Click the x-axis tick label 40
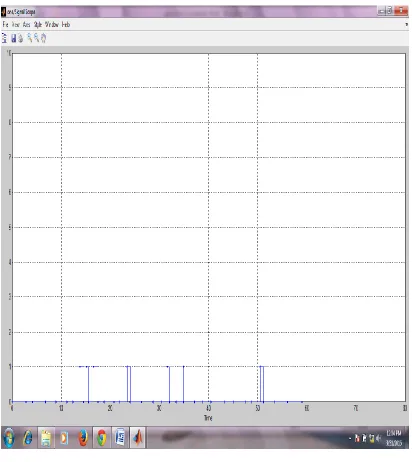This screenshot has width=412, height=462. point(209,408)
